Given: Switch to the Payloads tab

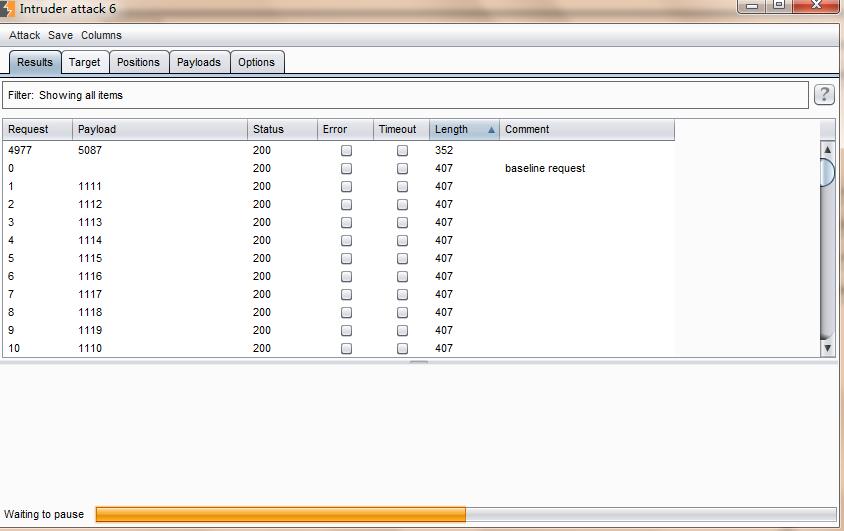Looking at the screenshot, I should click(x=199, y=62).
